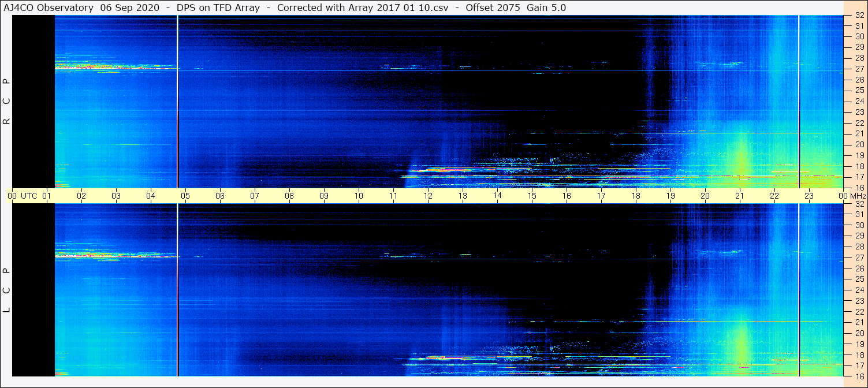Click the 24 MHz tick of the RCP panel
The image size is (868, 388).
point(859,102)
